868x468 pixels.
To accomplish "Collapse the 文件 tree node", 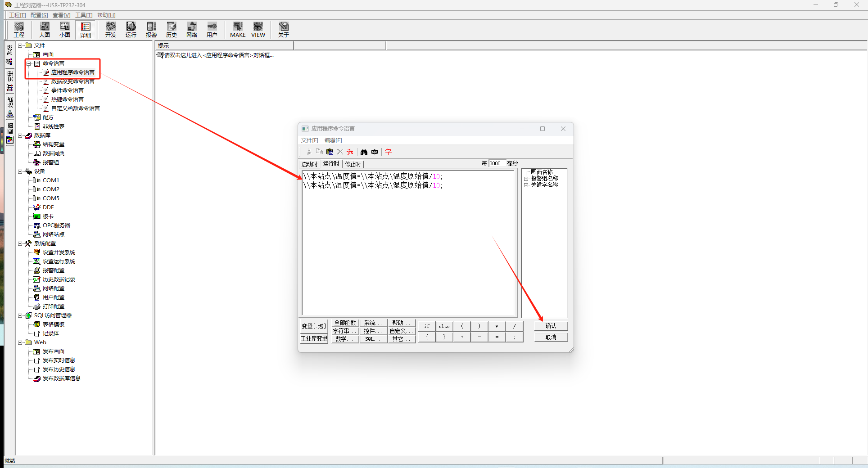I will [x=20, y=45].
